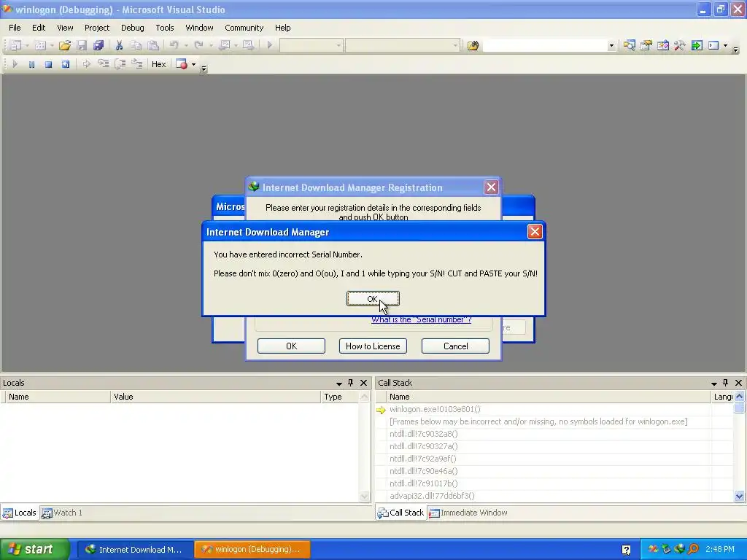Open the Toolbox hammer-and-wrench icon
This screenshot has height=560, width=747.
point(680,45)
